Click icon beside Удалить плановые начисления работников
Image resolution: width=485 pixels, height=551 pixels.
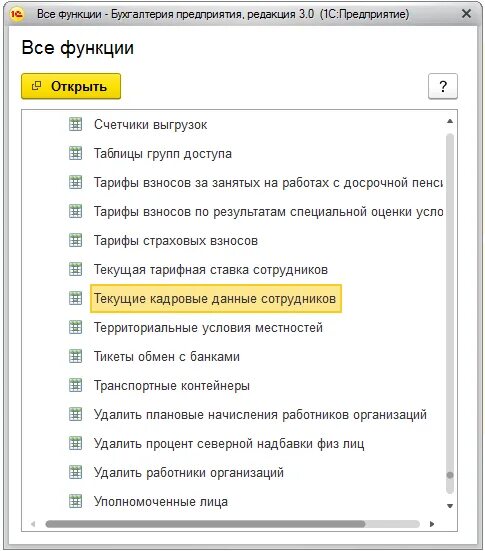coord(75,414)
